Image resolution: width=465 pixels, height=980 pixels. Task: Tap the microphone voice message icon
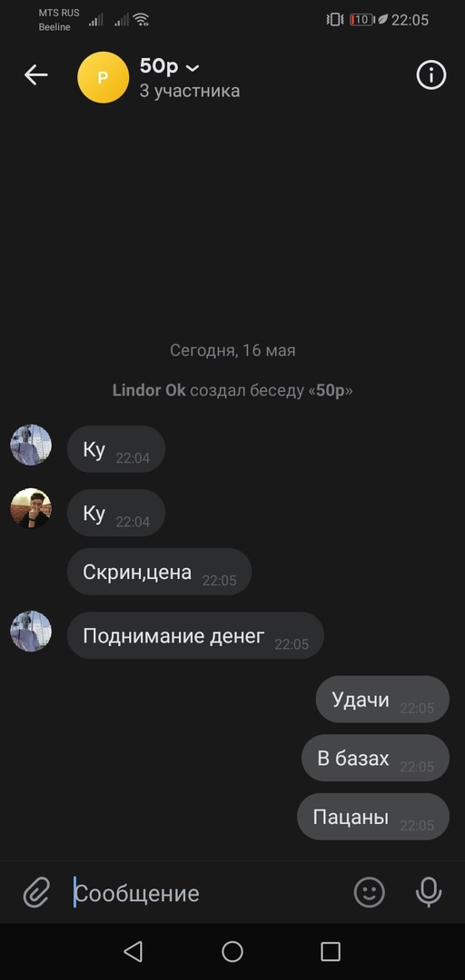click(x=429, y=892)
